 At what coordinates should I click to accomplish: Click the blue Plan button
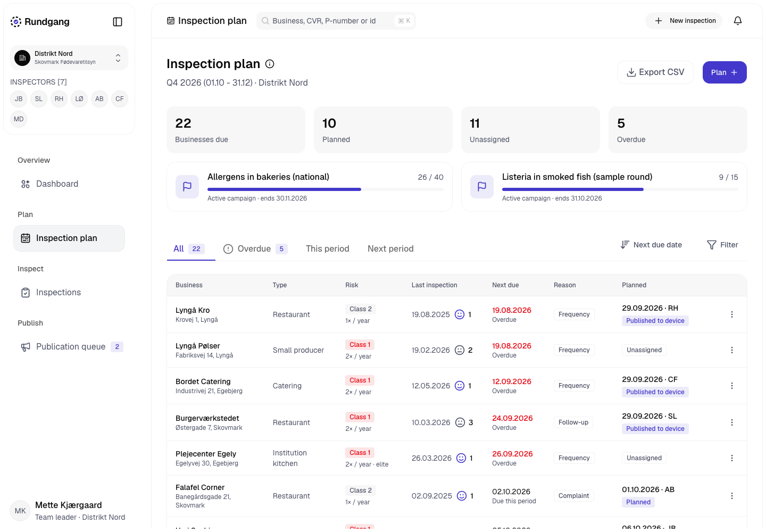725,72
